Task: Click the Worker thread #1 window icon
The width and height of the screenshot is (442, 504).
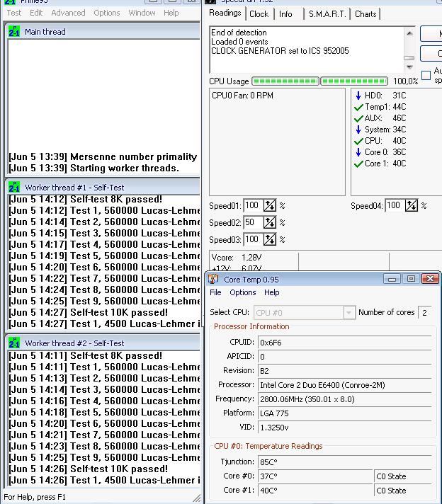Action: (x=14, y=187)
